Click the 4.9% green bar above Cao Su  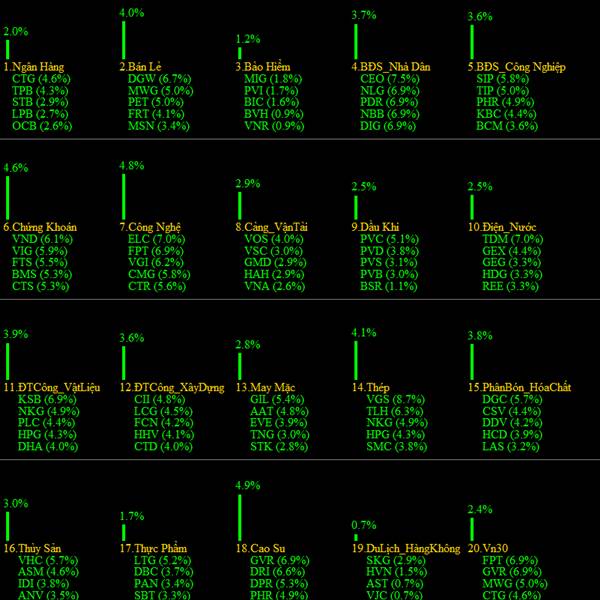(240, 517)
